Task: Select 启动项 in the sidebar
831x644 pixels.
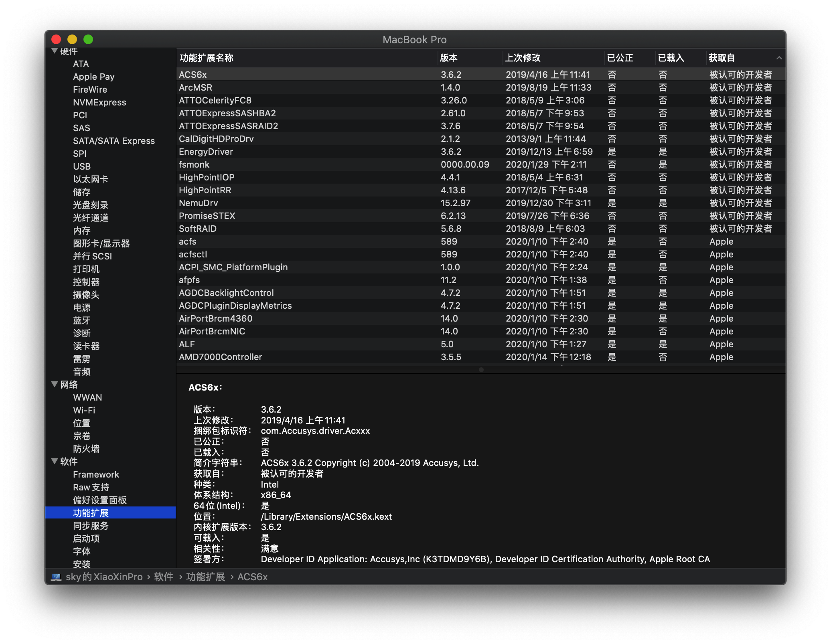Action: [x=86, y=539]
